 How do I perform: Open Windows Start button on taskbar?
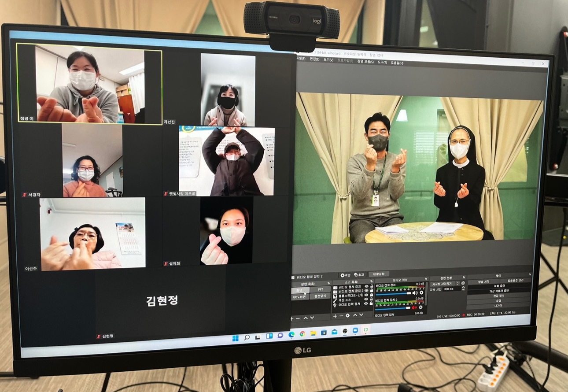tap(236, 338)
